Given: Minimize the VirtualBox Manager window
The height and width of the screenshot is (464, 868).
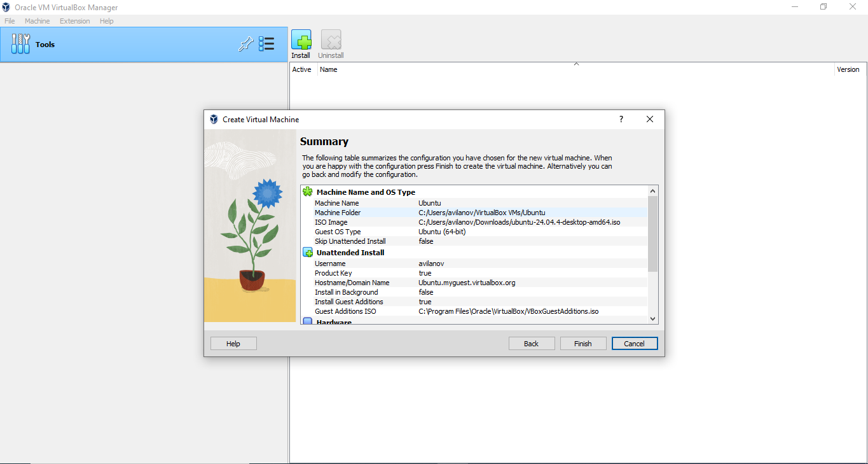Looking at the screenshot, I should (x=795, y=7).
